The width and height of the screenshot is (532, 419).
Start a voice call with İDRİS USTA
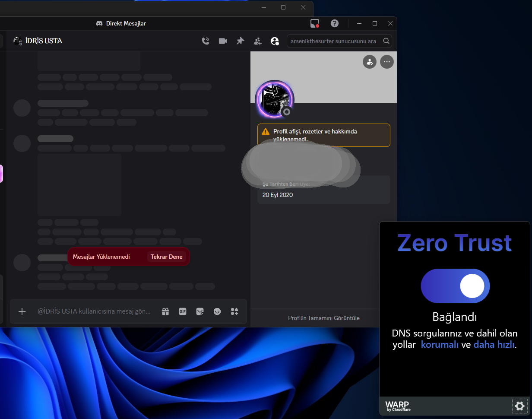point(206,41)
